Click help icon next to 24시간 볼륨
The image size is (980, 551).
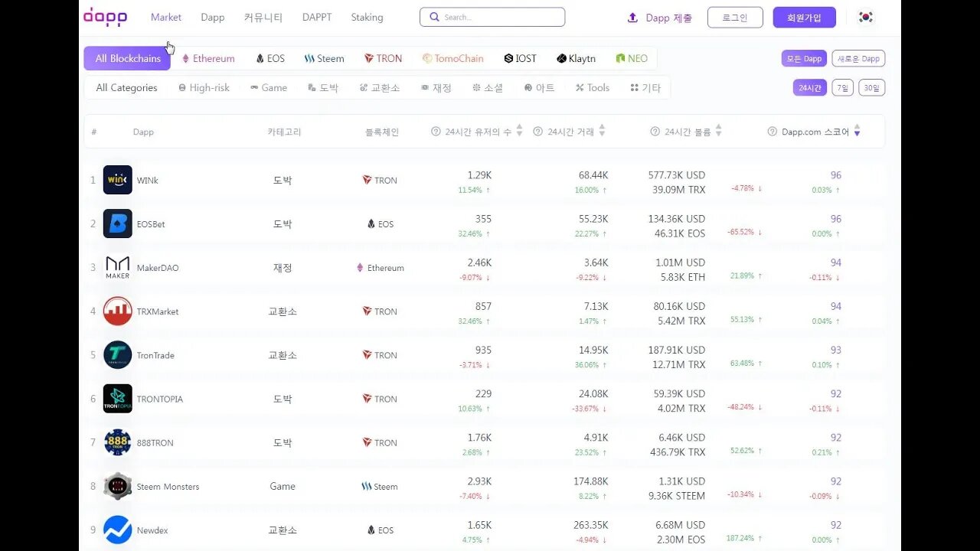pos(655,132)
